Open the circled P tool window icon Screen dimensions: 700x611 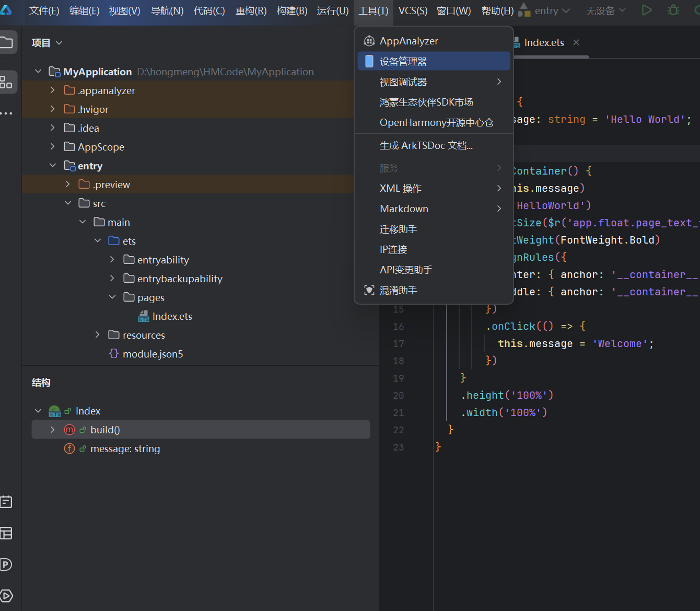[6, 564]
